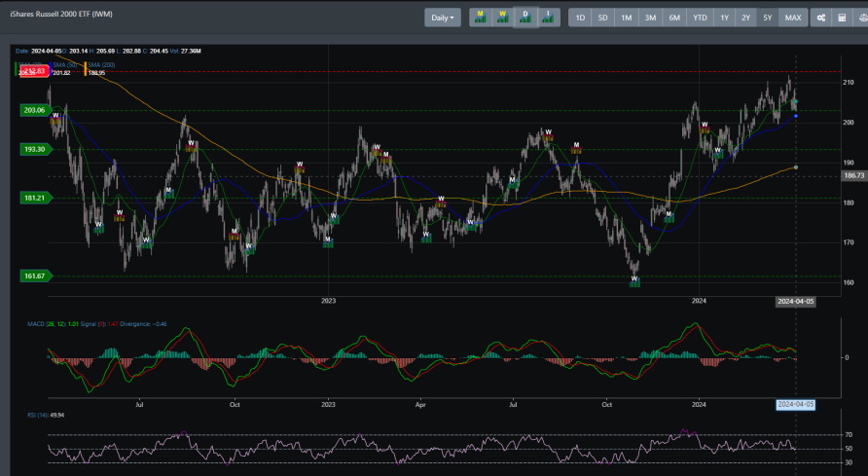The width and height of the screenshot is (868, 476).
Task: Open chart settings gears icon
Action: click(821, 18)
